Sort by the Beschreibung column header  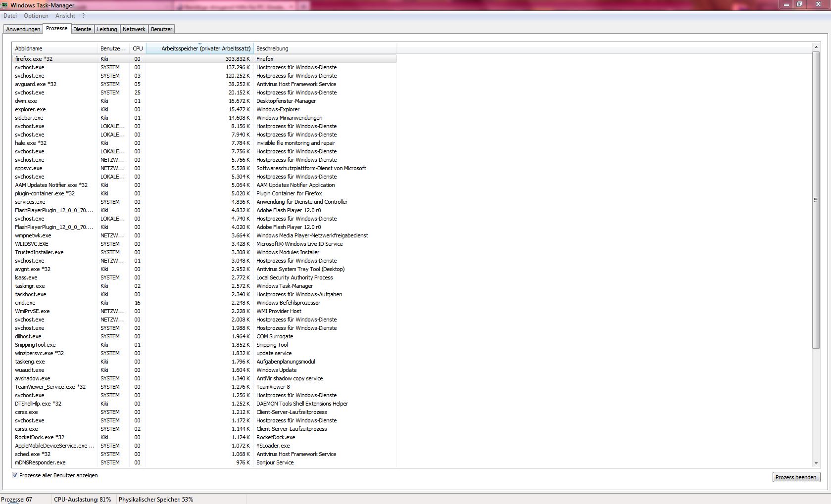pos(325,48)
